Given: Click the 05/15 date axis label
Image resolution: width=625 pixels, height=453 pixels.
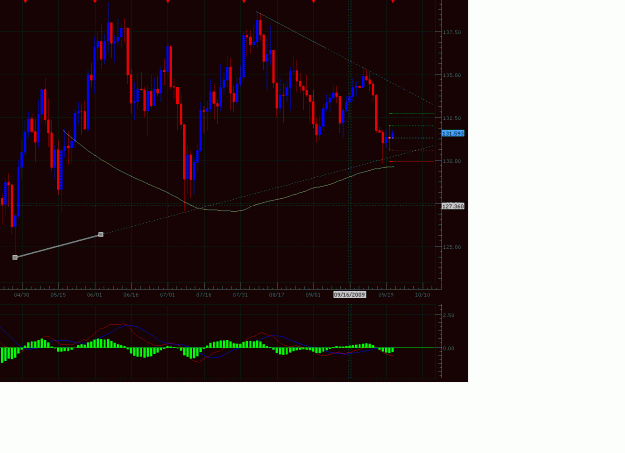Looking at the screenshot, I should point(58,295).
